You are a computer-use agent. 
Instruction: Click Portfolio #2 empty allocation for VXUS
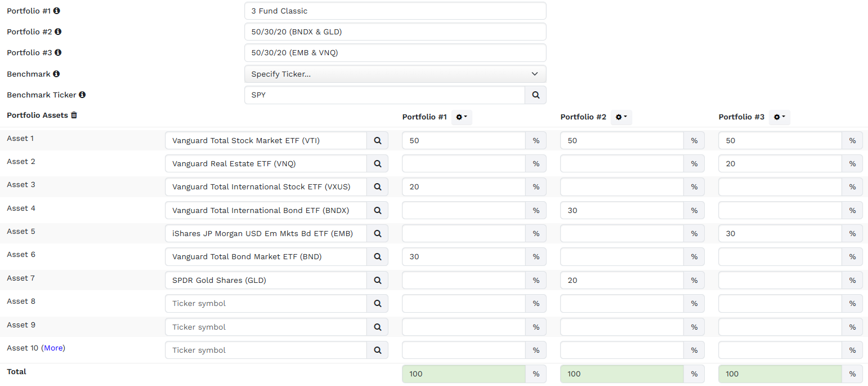(622, 187)
